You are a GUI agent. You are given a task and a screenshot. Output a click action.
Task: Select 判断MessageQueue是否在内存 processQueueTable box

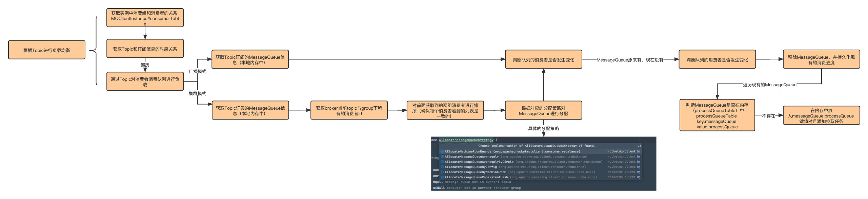pyautogui.click(x=717, y=115)
